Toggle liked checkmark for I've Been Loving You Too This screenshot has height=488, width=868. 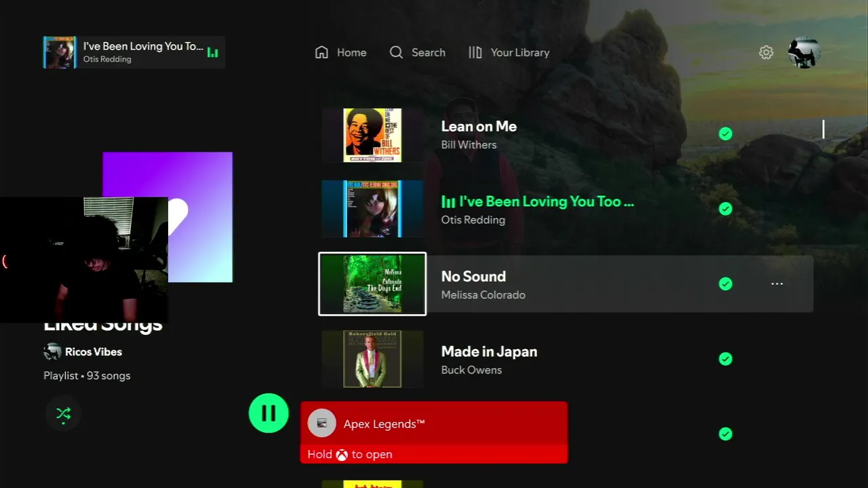pos(726,209)
